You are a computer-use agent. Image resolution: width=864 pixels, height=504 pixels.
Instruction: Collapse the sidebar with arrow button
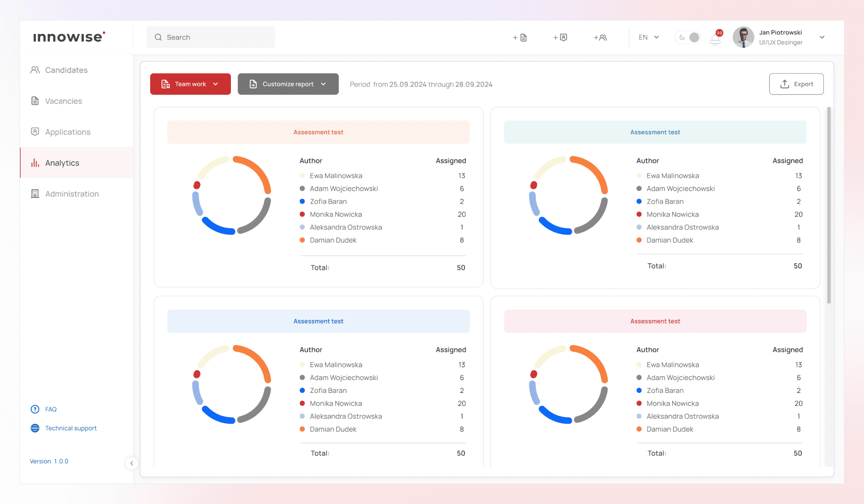point(132,463)
